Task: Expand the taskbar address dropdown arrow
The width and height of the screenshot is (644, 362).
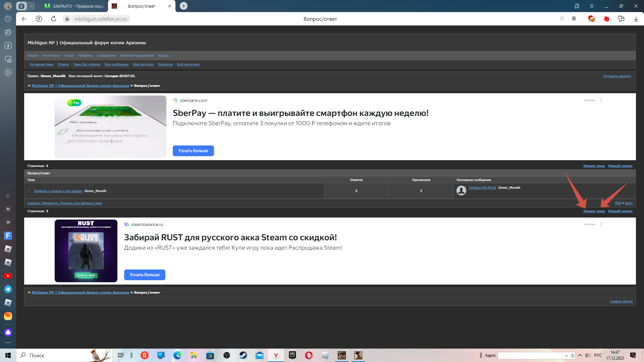Action: [x=567, y=356]
